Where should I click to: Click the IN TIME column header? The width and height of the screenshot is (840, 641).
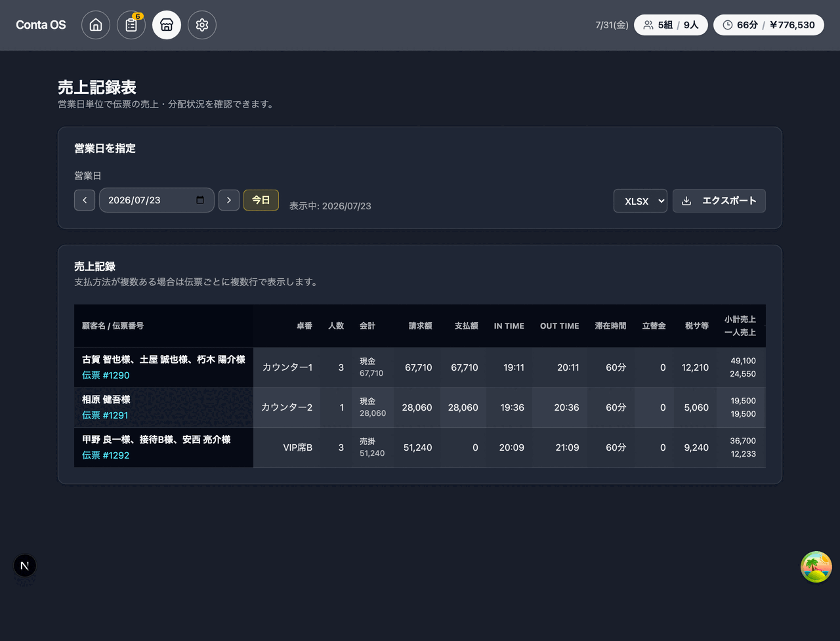pyautogui.click(x=509, y=326)
